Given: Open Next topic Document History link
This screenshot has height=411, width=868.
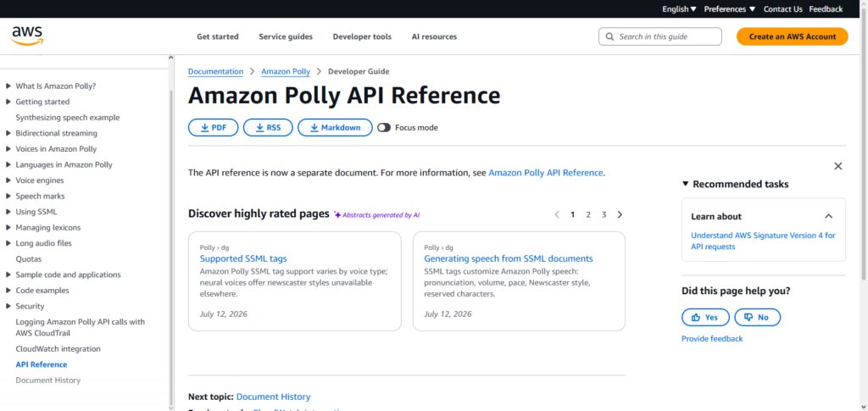Looking at the screenshot, I should (x=273, y=397).
